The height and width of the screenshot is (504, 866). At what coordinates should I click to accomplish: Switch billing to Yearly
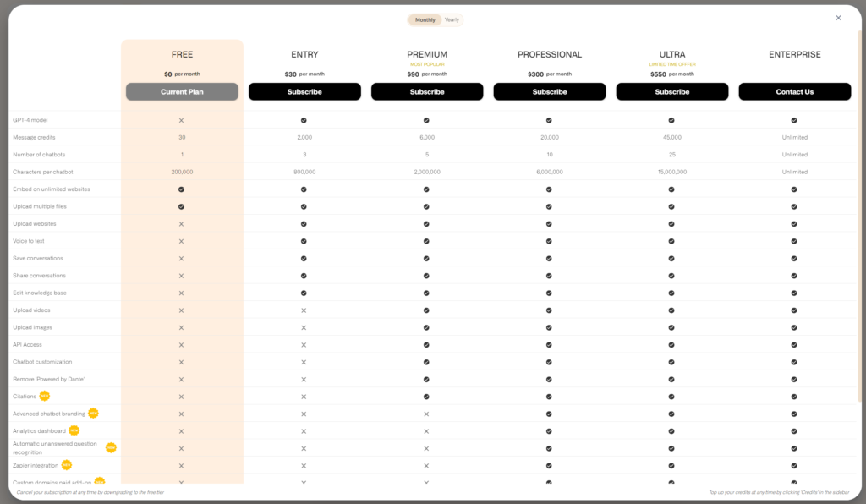point(452,20)
